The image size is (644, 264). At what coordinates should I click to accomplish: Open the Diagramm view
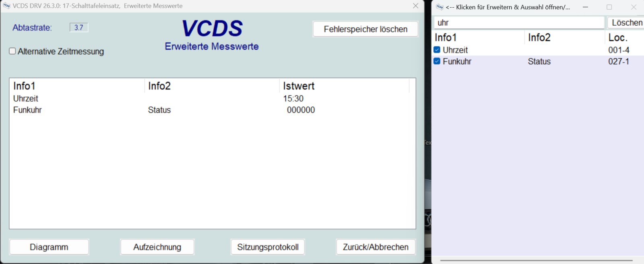pyautogui.click(x=49, y=247)
